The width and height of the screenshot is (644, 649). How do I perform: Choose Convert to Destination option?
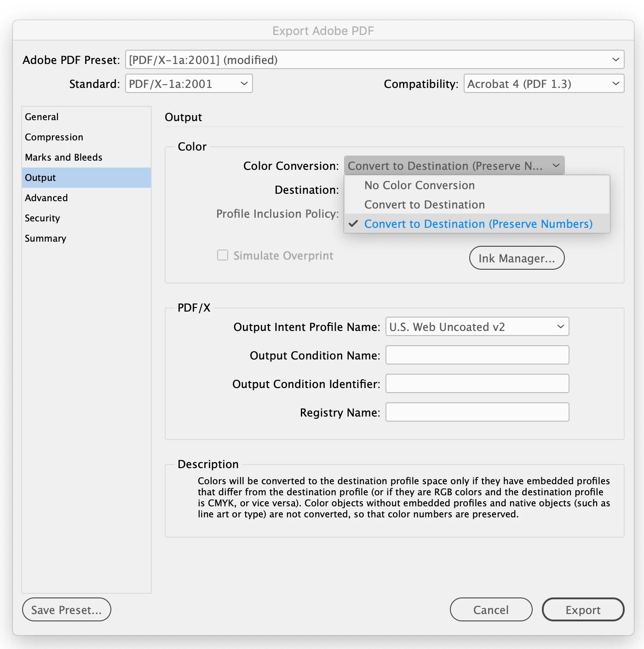[477, 205]
